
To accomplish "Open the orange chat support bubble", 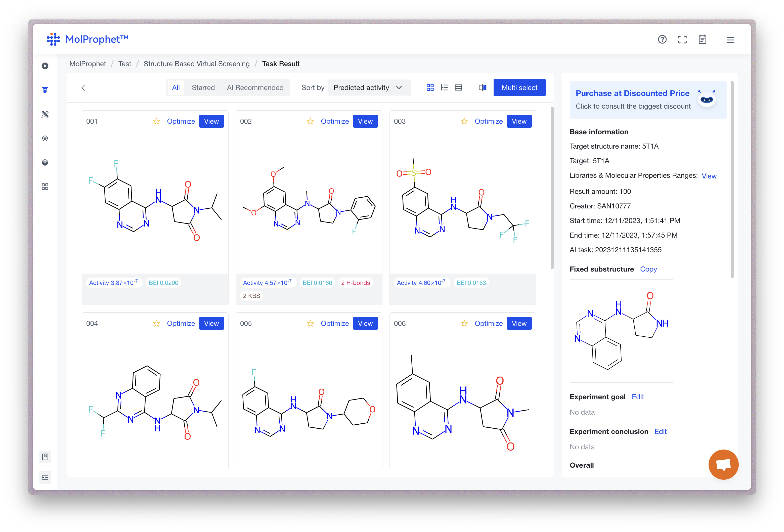I will (x=723, y=464).
